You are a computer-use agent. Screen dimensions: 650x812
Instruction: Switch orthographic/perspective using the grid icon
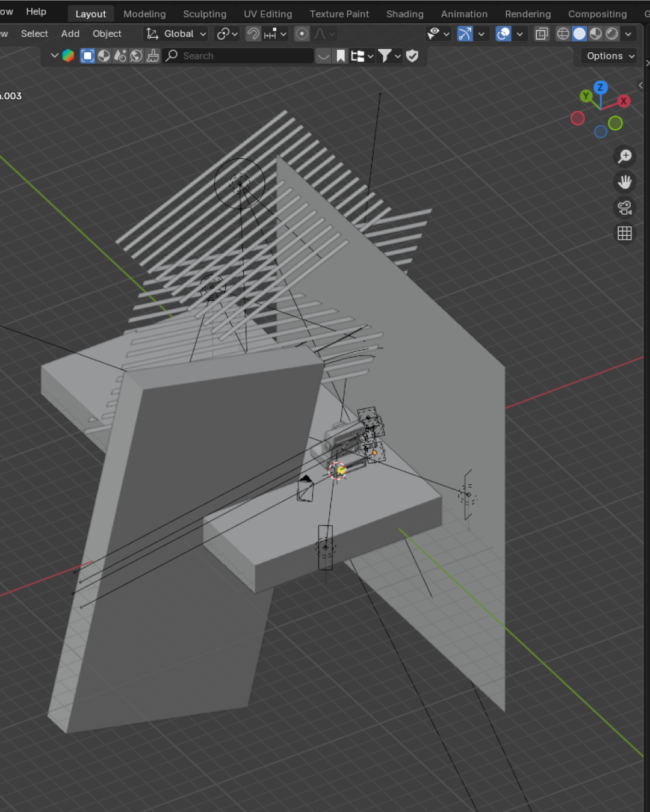point(625,233)
